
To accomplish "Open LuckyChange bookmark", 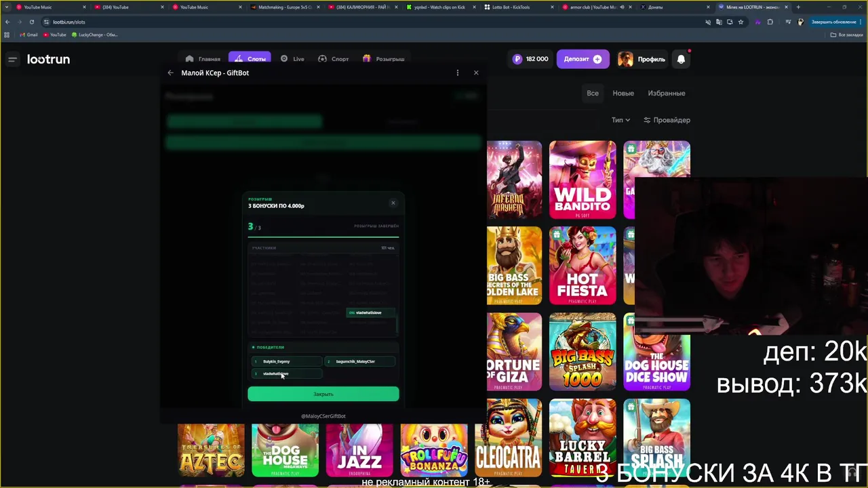I will 95,35.
